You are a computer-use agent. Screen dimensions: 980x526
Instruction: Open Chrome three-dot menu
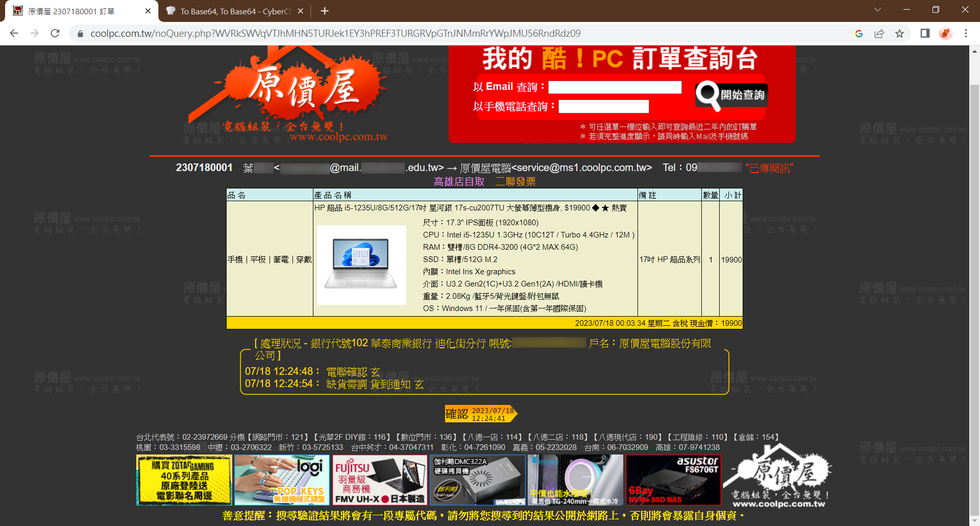point(966,33)
